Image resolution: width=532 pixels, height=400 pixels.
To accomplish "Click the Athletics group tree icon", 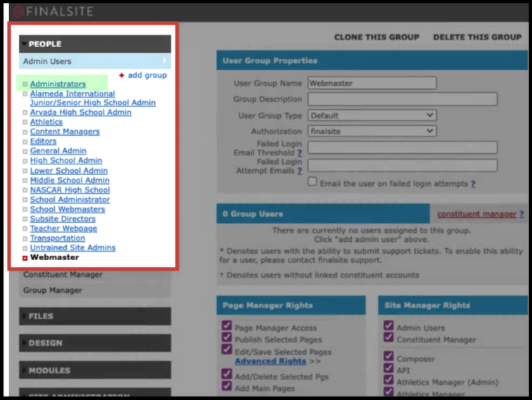I will click(x=25, y=122).
